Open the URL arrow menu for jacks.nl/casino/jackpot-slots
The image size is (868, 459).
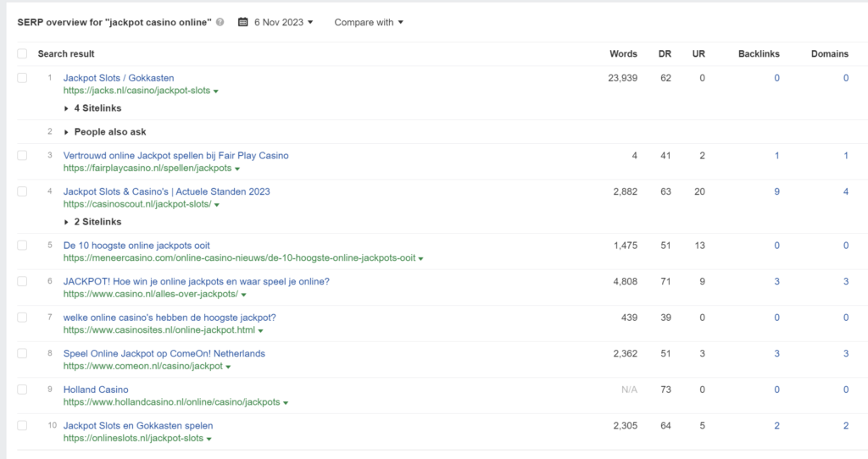click(x=216, y=91)
